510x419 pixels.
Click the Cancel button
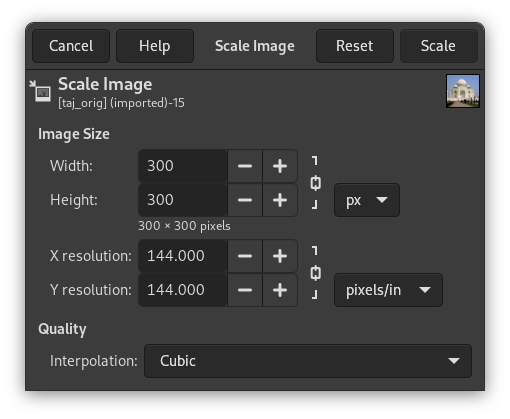coord(71,46)
